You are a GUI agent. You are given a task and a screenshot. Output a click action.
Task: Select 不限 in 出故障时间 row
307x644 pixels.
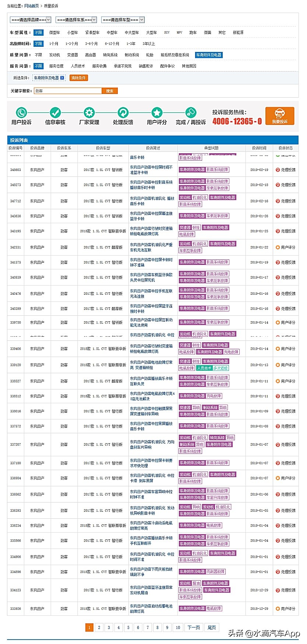pyautogui.click(x=38, y=43)
